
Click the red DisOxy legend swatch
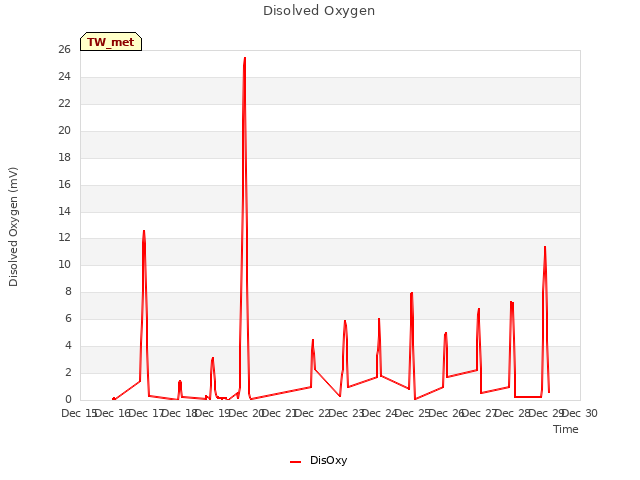(x=296, y=462)
